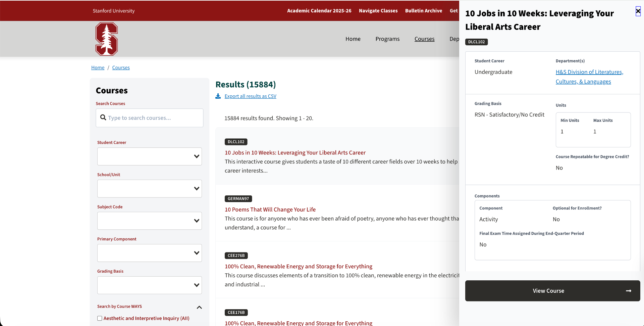Click the search magnifier icon
Screen dimensions: 644x326
103,118
